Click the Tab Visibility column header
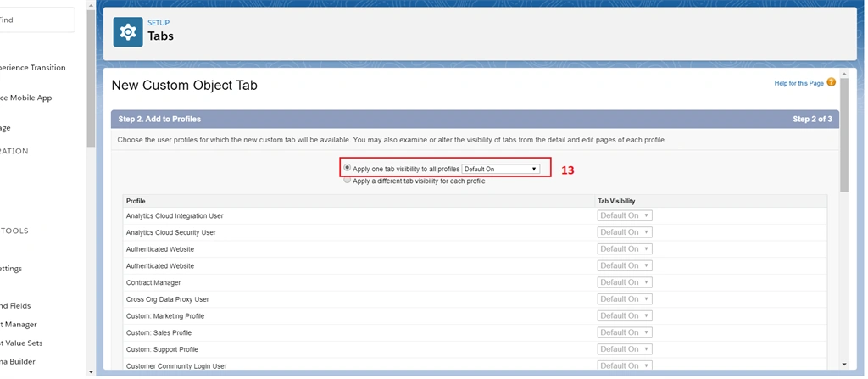 click(x=617, y=201)
